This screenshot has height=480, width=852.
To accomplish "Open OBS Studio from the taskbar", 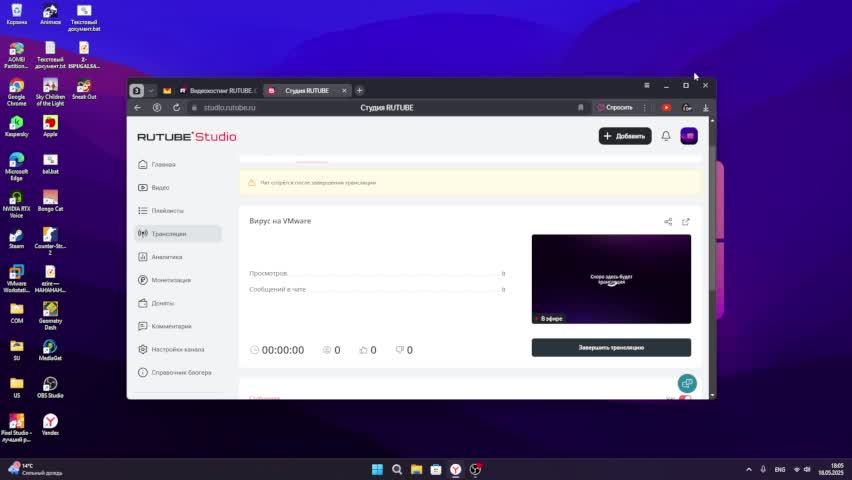I will click(x=475, y=469).
